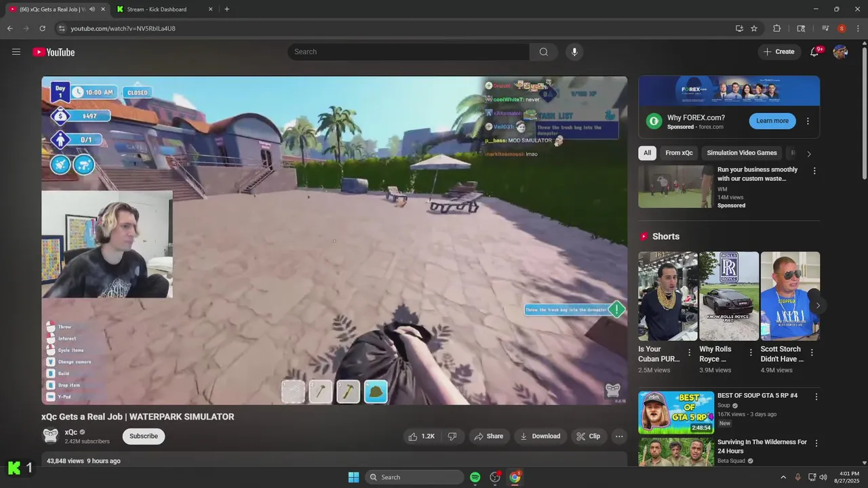Start voice search with microphone icon
The width and height of the screenshot is (868, 488).
point(574,52)
